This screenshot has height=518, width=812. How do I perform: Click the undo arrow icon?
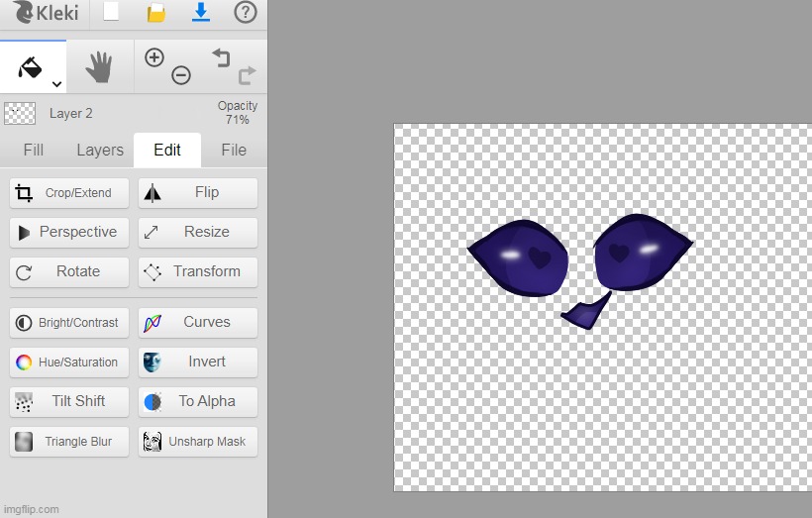(221, 57)
